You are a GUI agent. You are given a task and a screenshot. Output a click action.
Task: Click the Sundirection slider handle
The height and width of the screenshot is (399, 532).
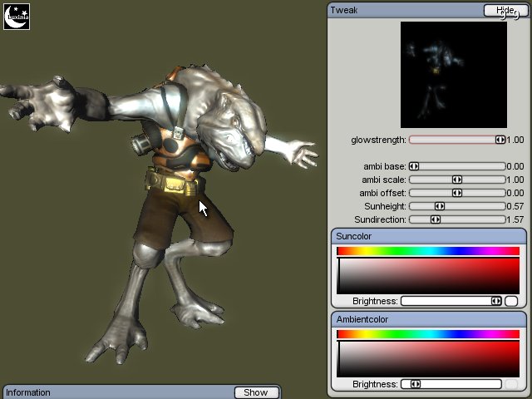(435, 219)
